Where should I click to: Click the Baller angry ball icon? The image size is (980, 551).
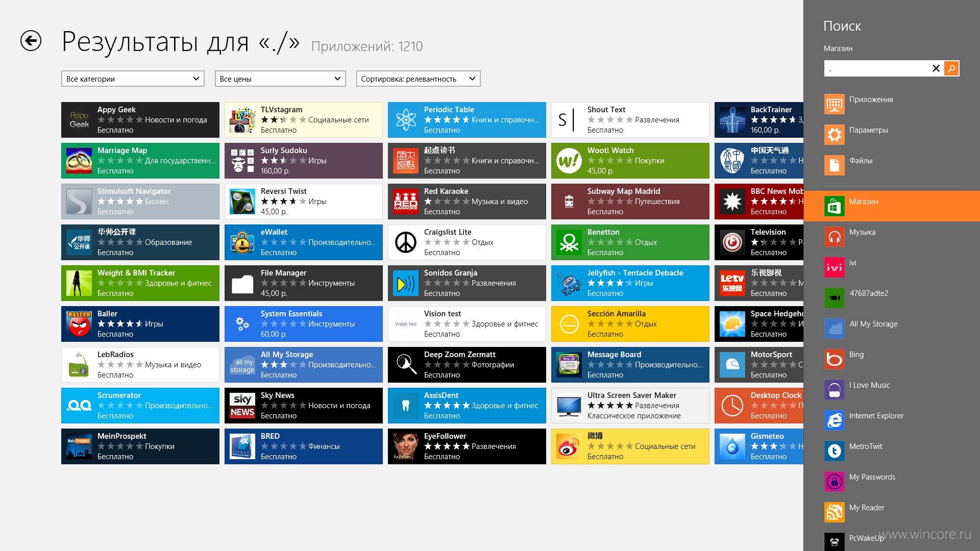[x=79, y=324]
